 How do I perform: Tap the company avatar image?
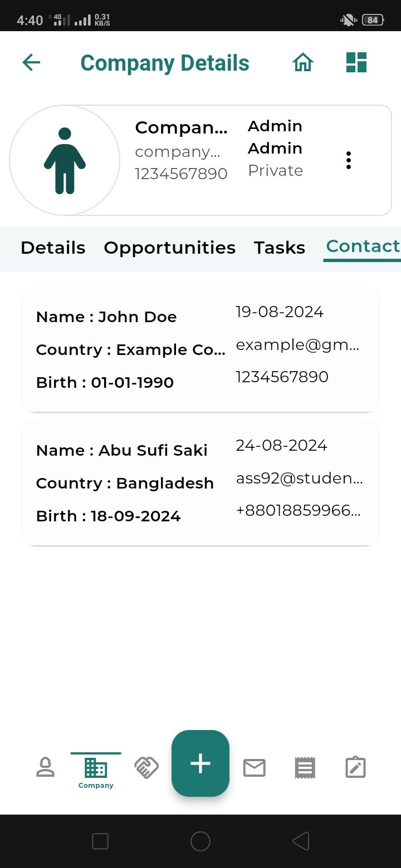coord(65,160)
